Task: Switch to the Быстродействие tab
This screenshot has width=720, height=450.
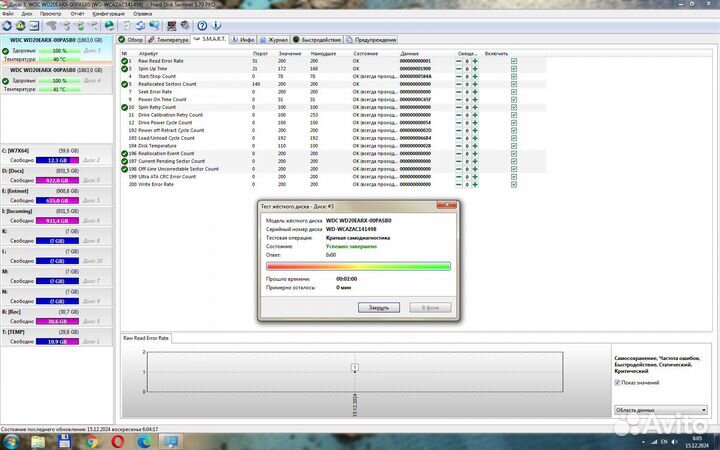Action: 317,40
